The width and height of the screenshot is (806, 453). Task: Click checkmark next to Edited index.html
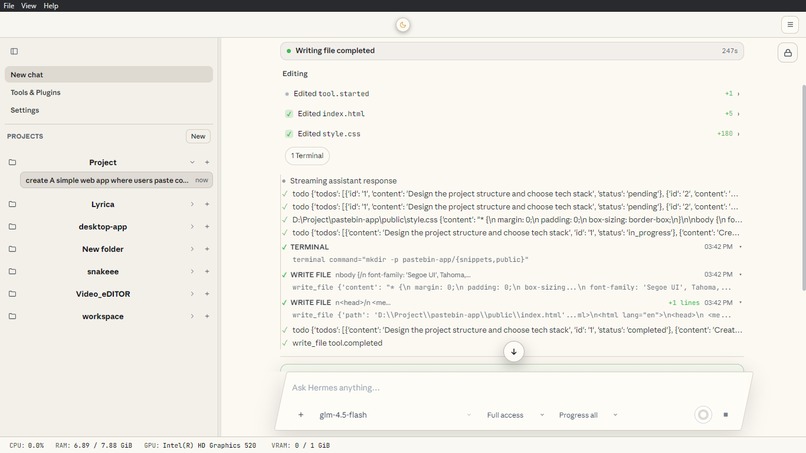pos(289,114)
